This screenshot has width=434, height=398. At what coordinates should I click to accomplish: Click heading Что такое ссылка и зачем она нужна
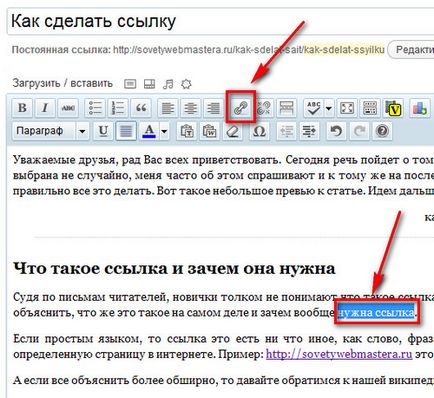174,268
